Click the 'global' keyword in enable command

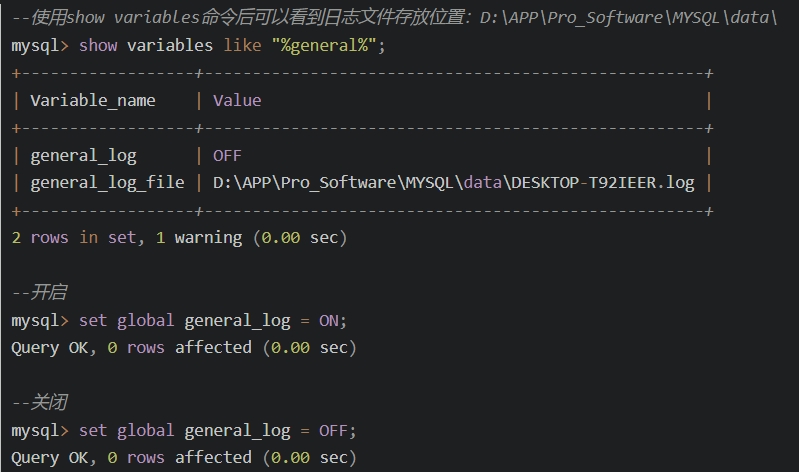[x=145, y=321]
